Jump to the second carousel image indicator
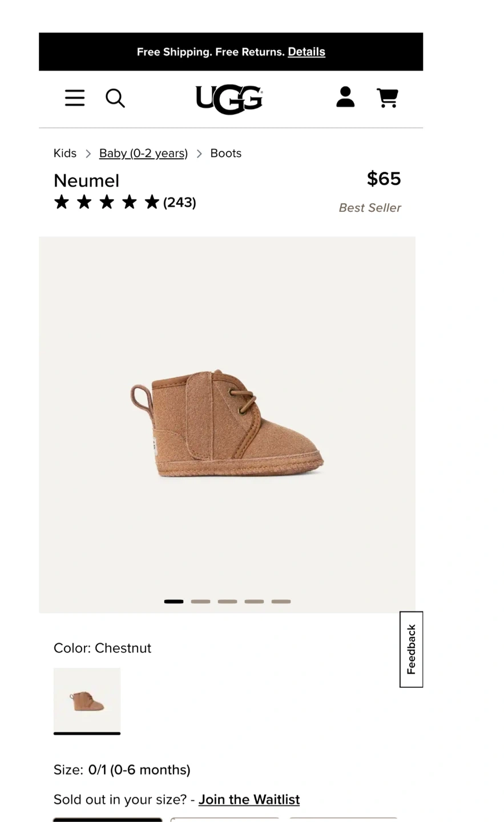This screenshot has height=822, width=504. (201, 602)
